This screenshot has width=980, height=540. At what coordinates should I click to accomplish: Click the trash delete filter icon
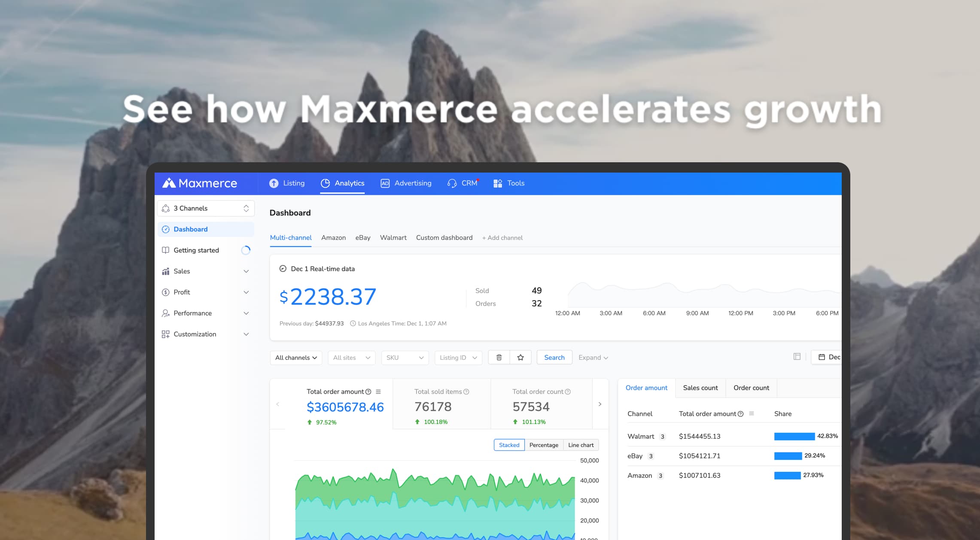pyautogui.click(x=499, y=358)
